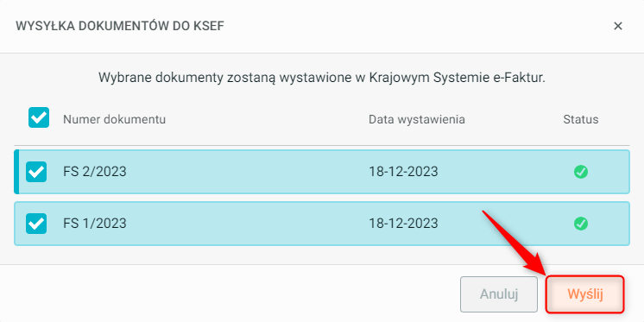Toggle the select-all documents checkbox
Image resolution: width=644 pixels, height=322 pixels.
39,117
